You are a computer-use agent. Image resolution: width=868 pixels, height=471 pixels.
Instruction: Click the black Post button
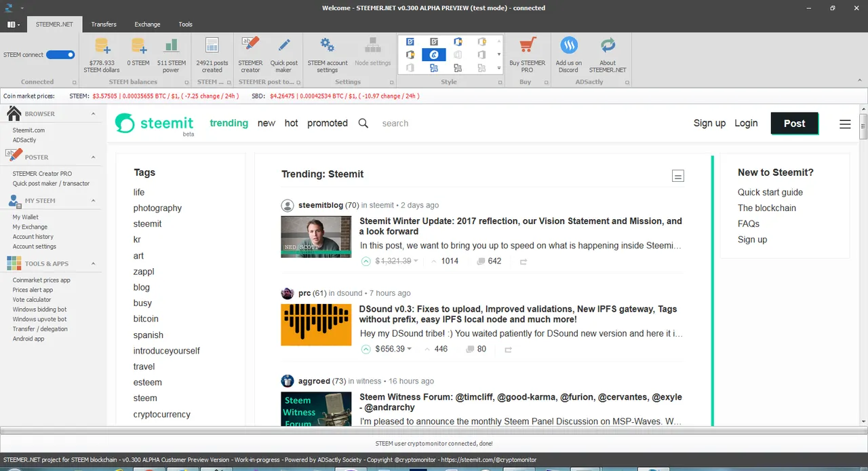point(794,124)
